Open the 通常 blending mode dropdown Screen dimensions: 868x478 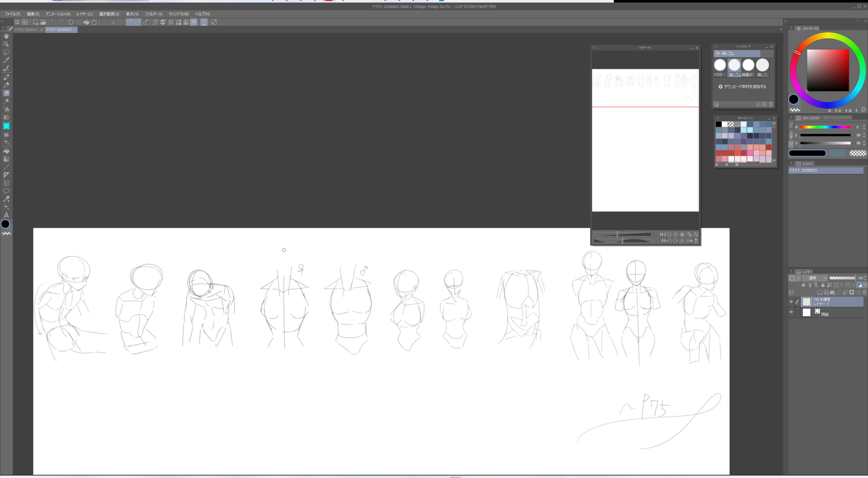pyautogui.click(x=815, y=278)
